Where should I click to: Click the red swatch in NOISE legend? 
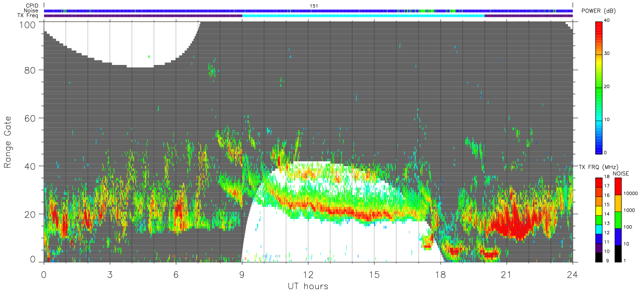[618, 186]
